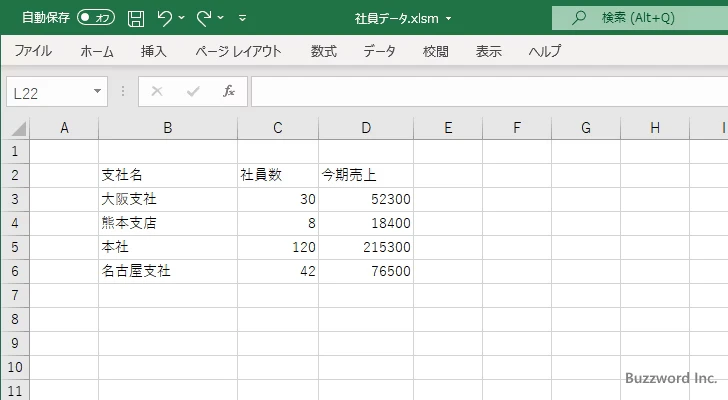Open the 社員データ.xlsm file name dropdown
The image size is (728, 400).
[448, 19]
